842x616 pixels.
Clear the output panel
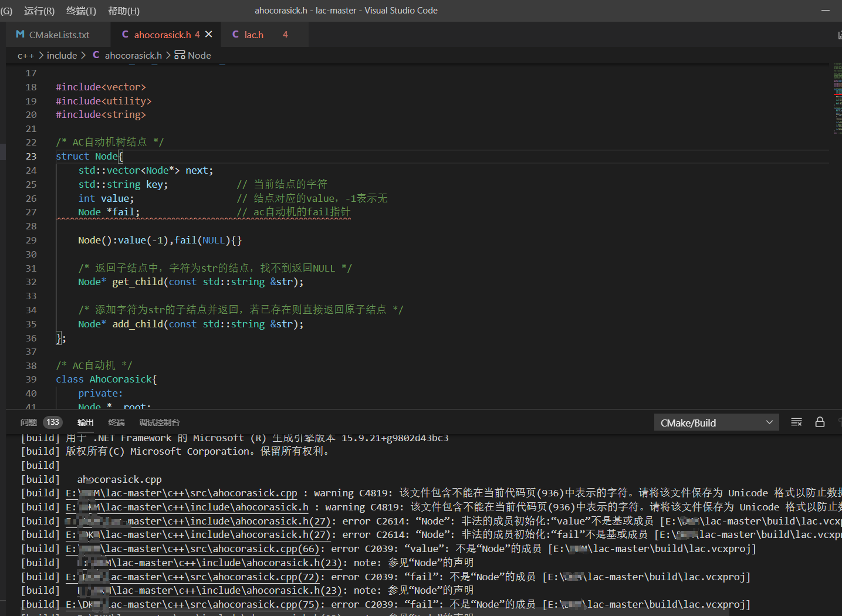pyautogui.click(x=796, y=422)
